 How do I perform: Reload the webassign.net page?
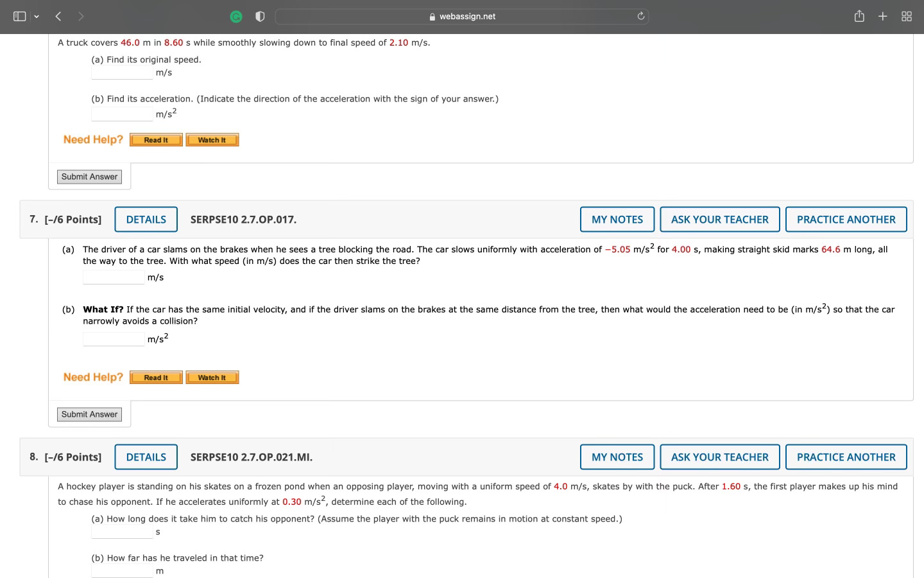[640, 16]
